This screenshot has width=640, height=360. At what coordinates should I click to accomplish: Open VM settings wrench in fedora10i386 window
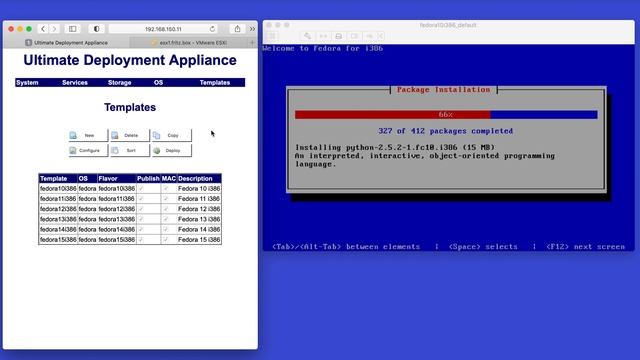(x=307, y=36)
